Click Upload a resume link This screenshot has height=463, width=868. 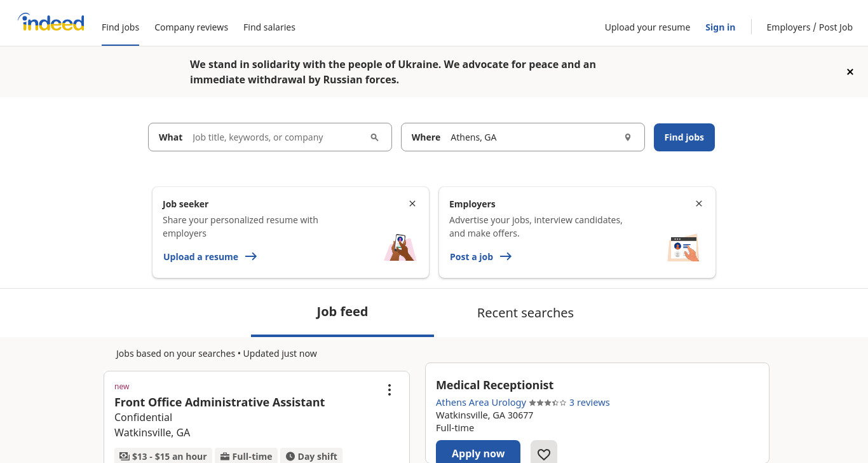coord(201,257)
